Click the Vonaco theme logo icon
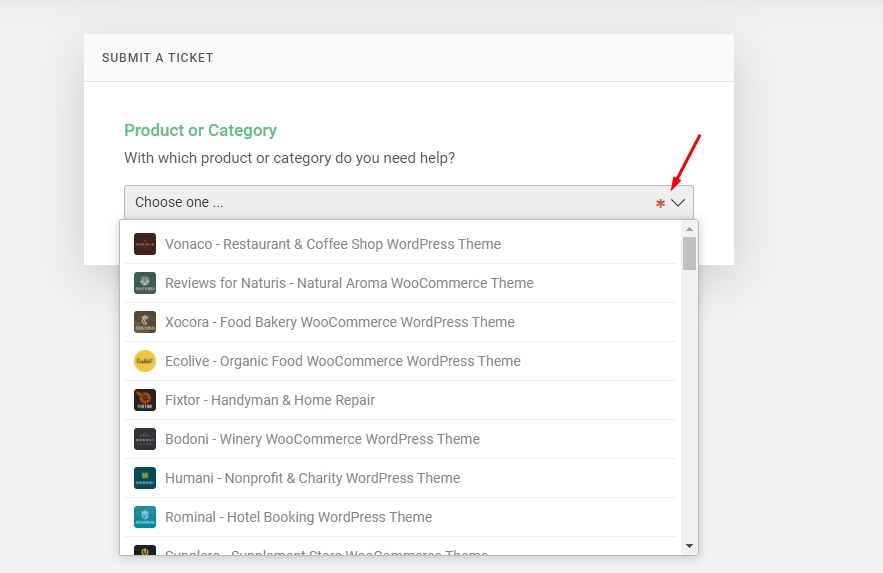883x573 pixels. (x=145, y=244)
